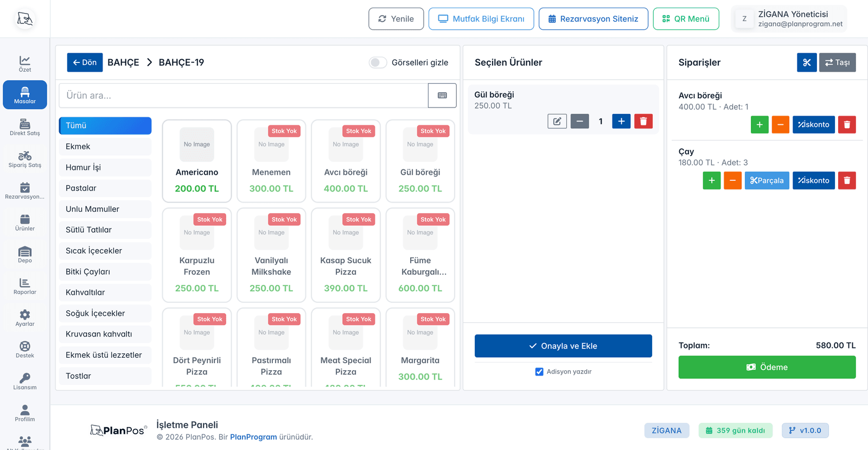Open Raporlar from the sidebar
The width and height of the screenshot is (868, 450).
[25, 286]
